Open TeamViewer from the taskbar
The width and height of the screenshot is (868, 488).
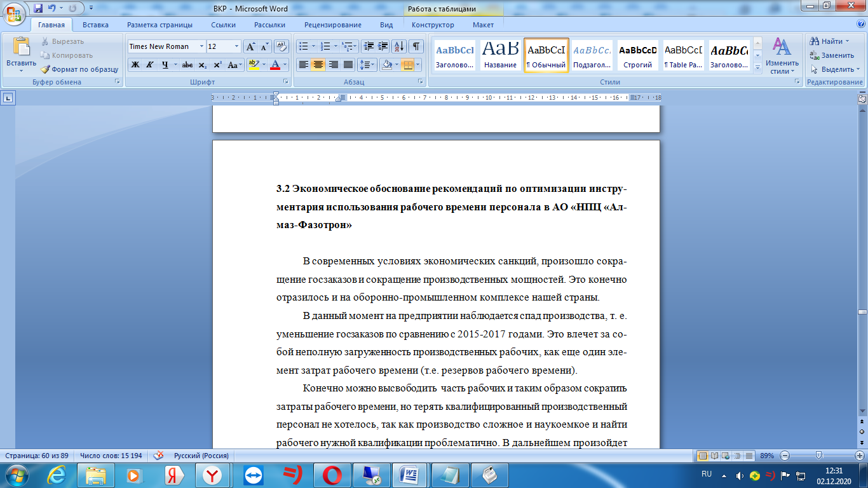[253, 475]
